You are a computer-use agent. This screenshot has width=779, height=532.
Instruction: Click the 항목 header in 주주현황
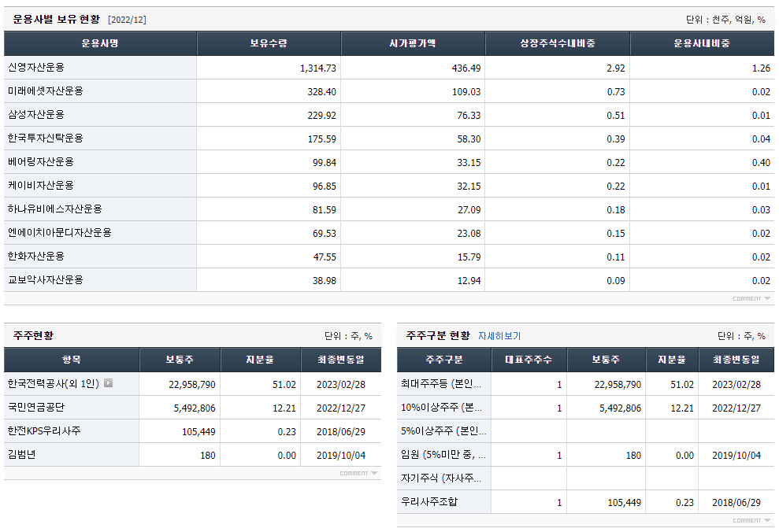click(x=72, y=360)
